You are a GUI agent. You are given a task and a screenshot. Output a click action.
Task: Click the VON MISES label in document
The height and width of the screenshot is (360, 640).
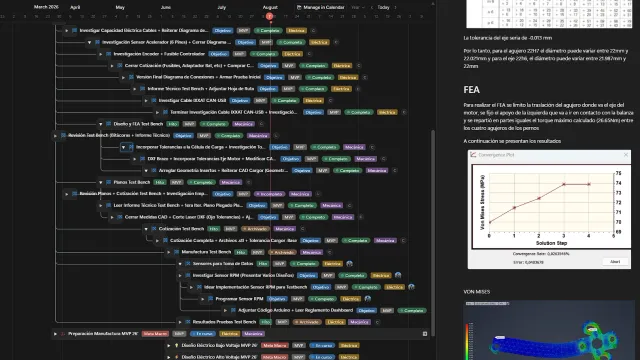477,292
